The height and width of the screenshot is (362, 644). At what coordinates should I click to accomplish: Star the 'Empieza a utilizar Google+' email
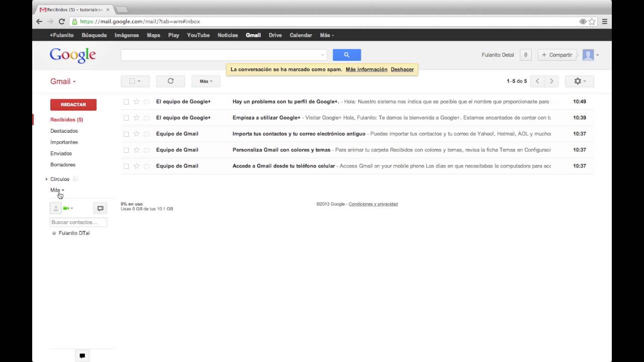(136, 118)
